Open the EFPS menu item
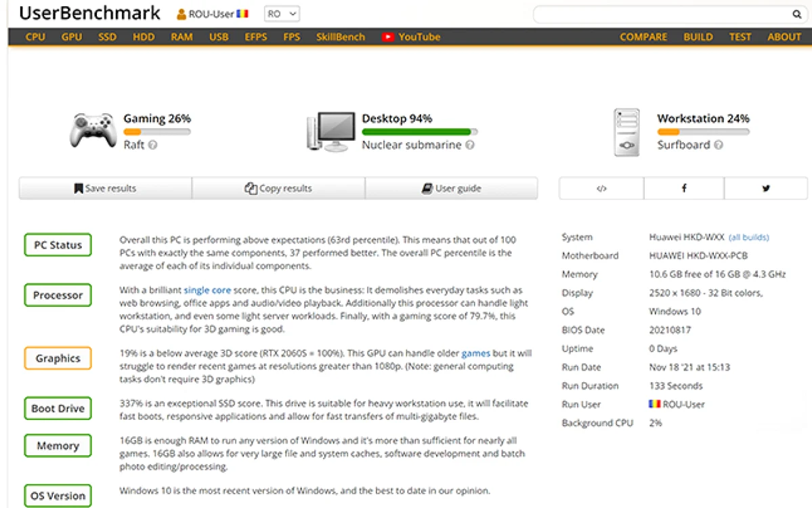Screen dimensions: 812x508 pyautogui.click(x=256, y=37)
